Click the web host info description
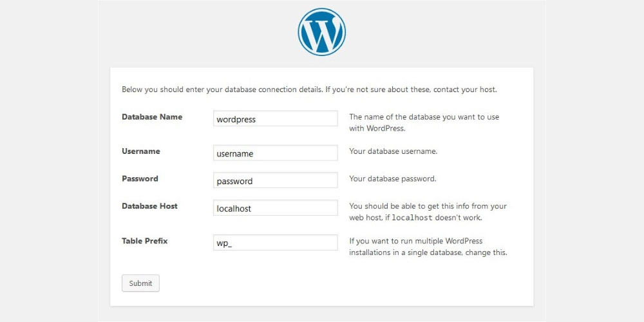The height and width of the screenshot is (322, 644). 428,212
